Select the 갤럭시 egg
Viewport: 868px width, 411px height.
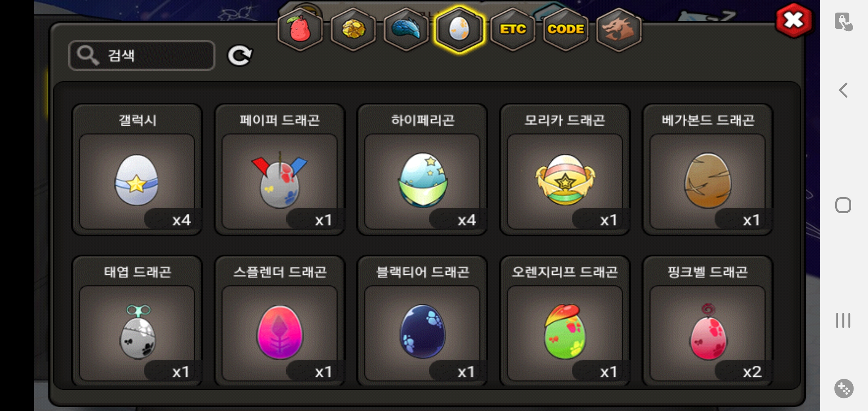pyautogui.click(x=137, y=170)
